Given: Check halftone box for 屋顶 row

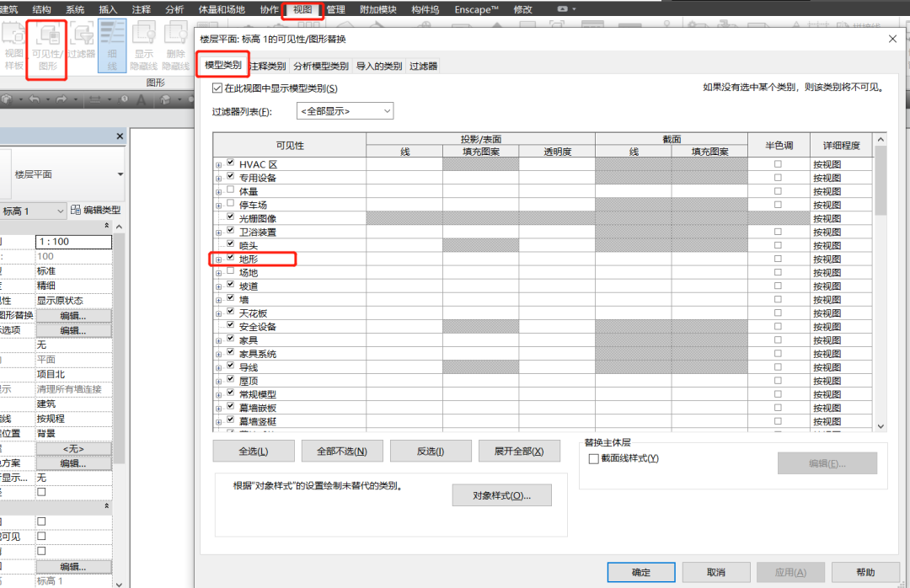Looking at the screenshot, I should coord(778,381).
